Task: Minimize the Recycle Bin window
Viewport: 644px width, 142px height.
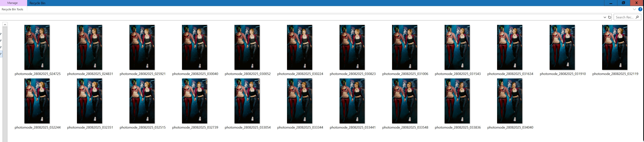Action: point(611,3)
